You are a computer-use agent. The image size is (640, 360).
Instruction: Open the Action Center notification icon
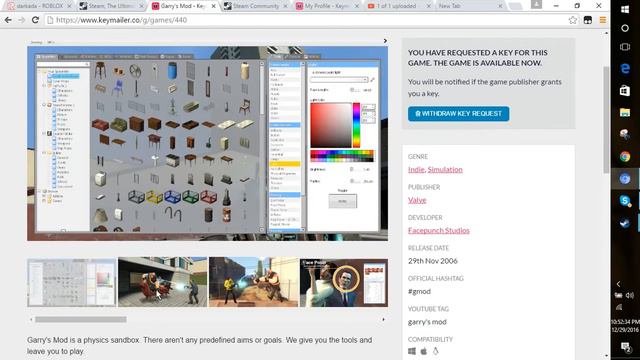625,347
